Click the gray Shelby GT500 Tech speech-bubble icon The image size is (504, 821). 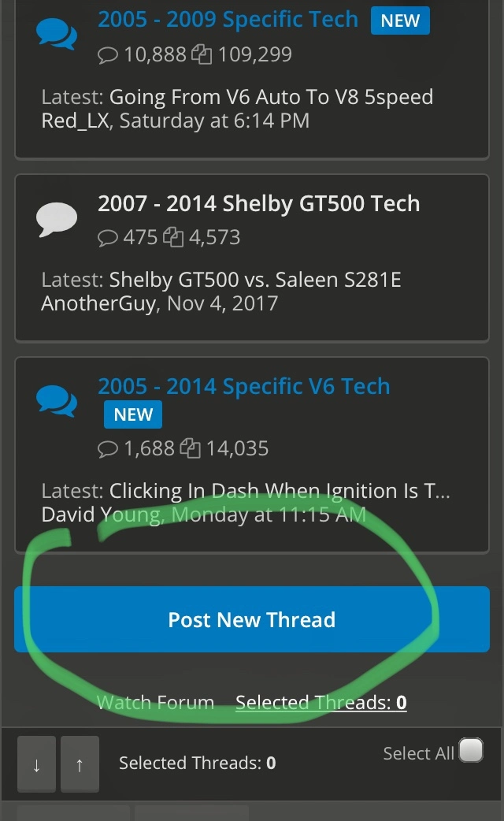coord(57,219)
